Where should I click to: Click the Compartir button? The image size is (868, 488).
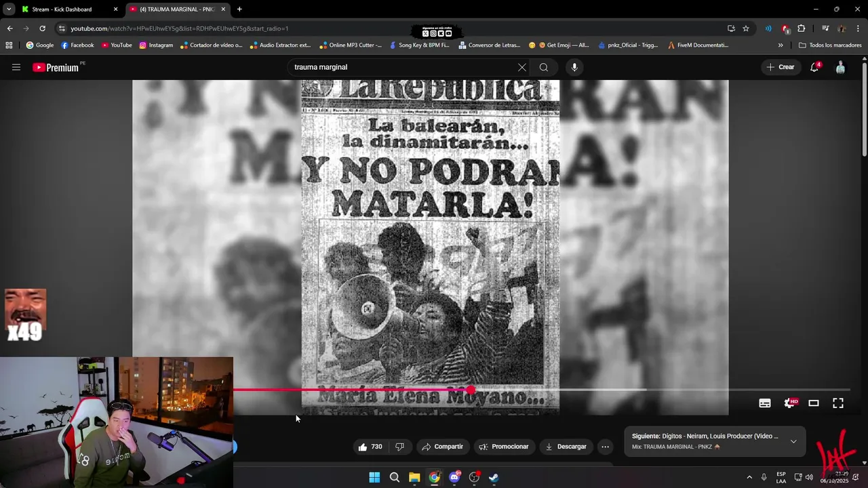point(442,447)
